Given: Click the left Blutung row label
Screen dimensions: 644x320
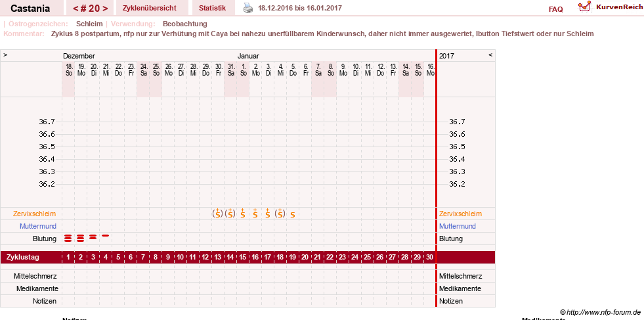Looking at the screenshot, I should (x=45, y=239).
